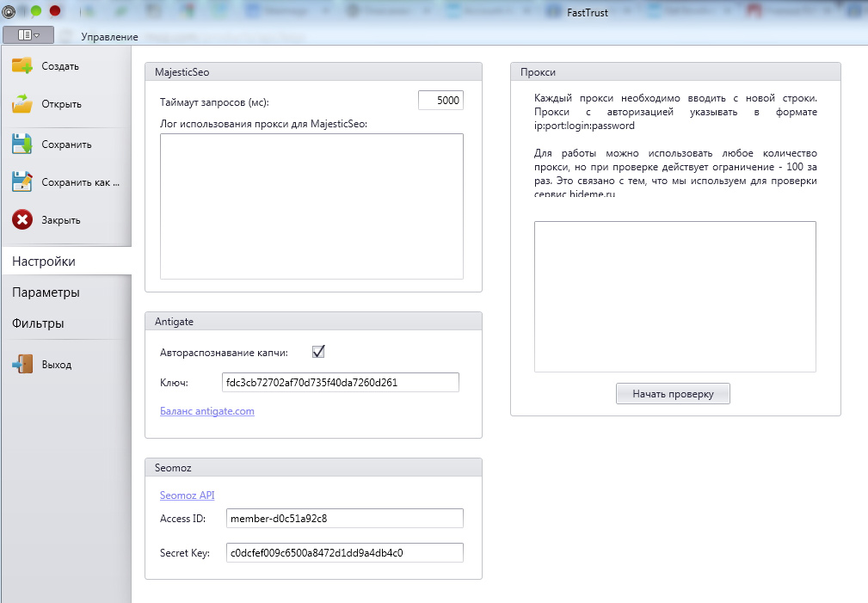Click the Secret Key input field
Screen dimensions: 868x603
tap(344, 552)
